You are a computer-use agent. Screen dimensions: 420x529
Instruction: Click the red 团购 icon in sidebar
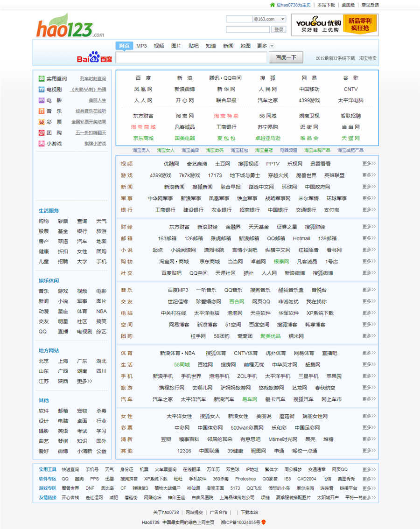[42, 132]
